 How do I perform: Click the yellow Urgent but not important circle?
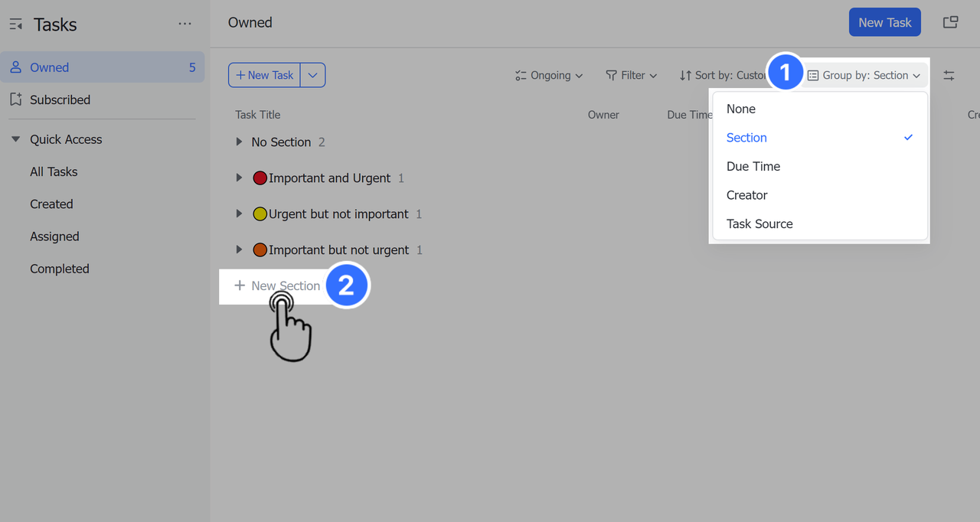pyautogui.click(x=260, y=214)
